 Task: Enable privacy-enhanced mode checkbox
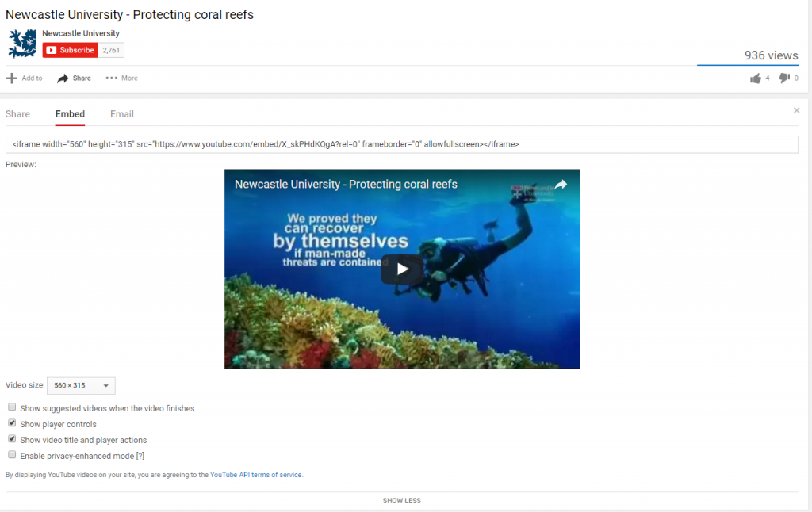(x=12, y=454)
